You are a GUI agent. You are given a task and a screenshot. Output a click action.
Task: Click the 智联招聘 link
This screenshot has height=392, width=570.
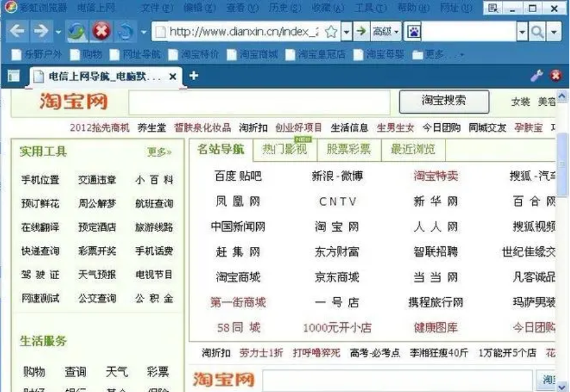pos(435,251)
